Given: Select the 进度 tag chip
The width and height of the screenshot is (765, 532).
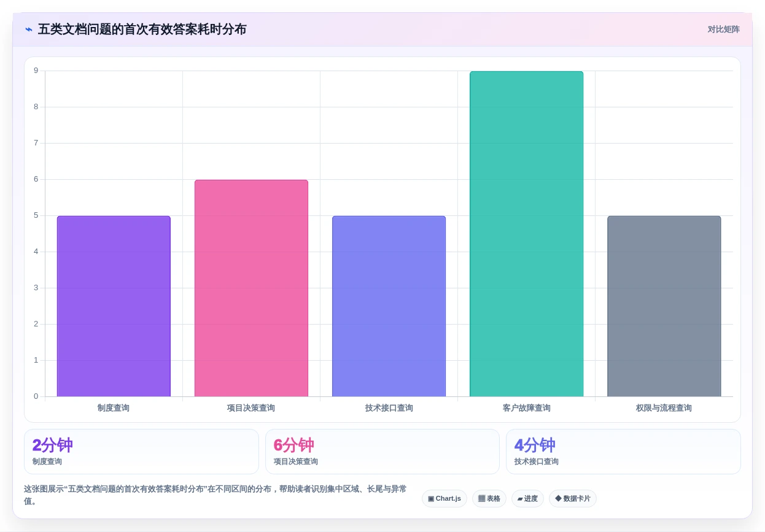Looking at the screenshot, I should [x=527, y=498].
